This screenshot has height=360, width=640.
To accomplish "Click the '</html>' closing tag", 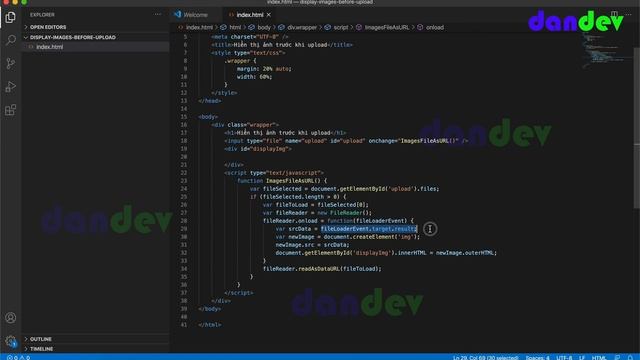I will click(x=210, y=325).
